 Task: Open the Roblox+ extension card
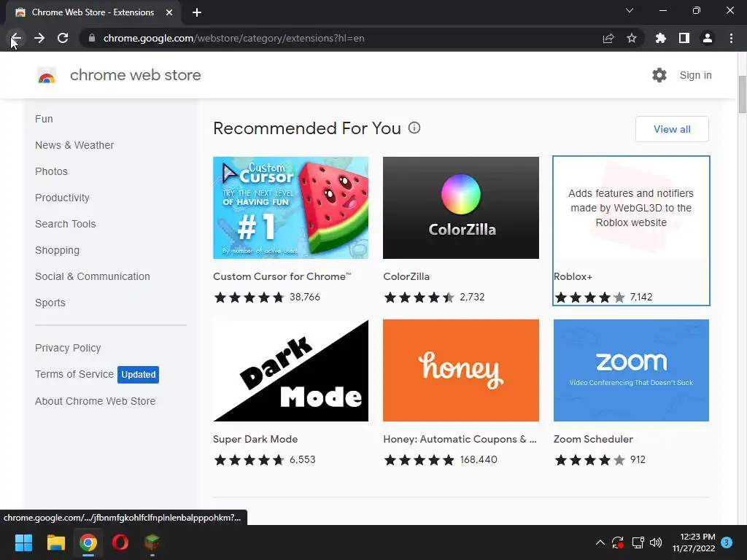[x=631, y=230]
